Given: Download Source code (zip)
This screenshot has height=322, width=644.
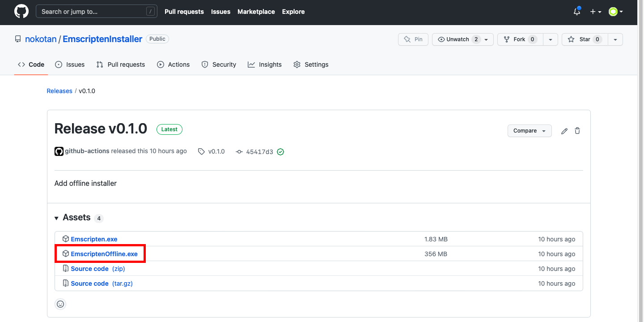Looking at the screenshot, I should [98, 269].
